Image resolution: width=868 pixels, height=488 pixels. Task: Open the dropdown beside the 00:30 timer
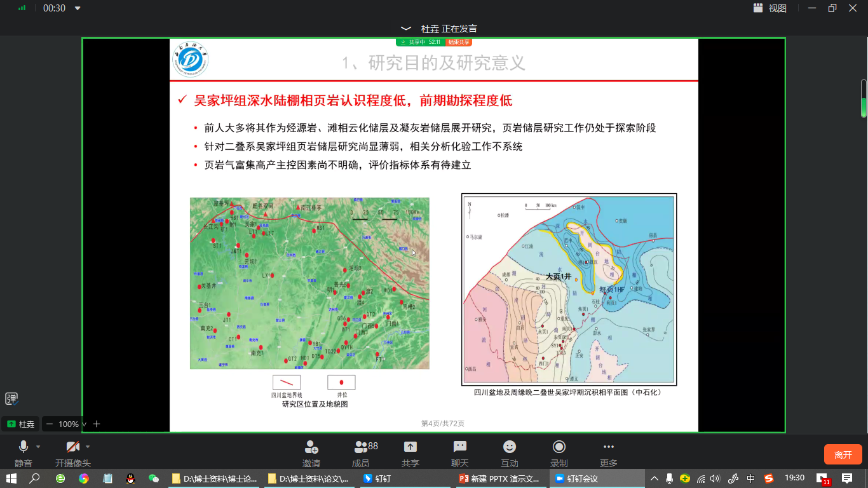point(78,9)
